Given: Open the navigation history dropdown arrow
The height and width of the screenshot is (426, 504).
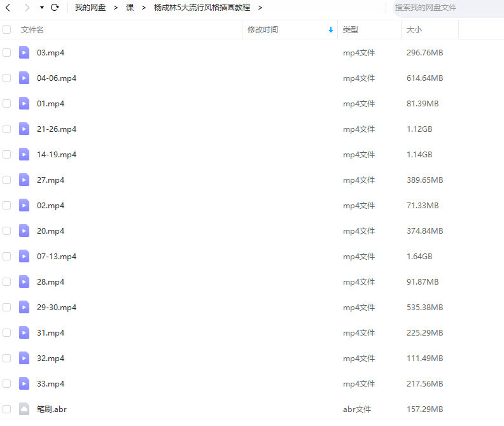Looking at the screenshot, I should (41, 8).
